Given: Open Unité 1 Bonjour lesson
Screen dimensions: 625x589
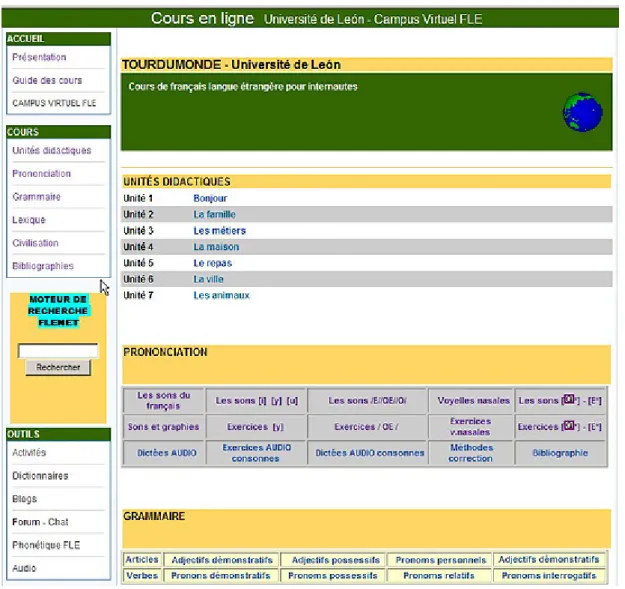Looking at the screenshot, I should click(210, 198).
